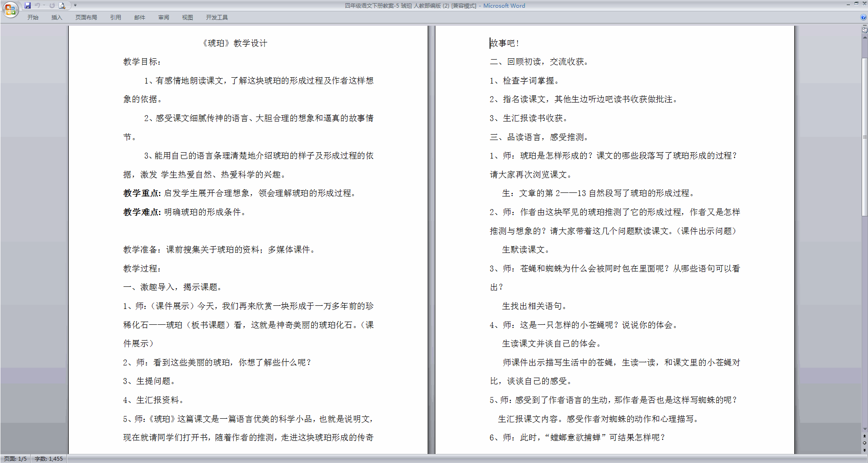This screenshot has height=463, width=868.
Task: Click the line 6、师：此时，“螳螂意欲捕蝉”
Action: 577,438
